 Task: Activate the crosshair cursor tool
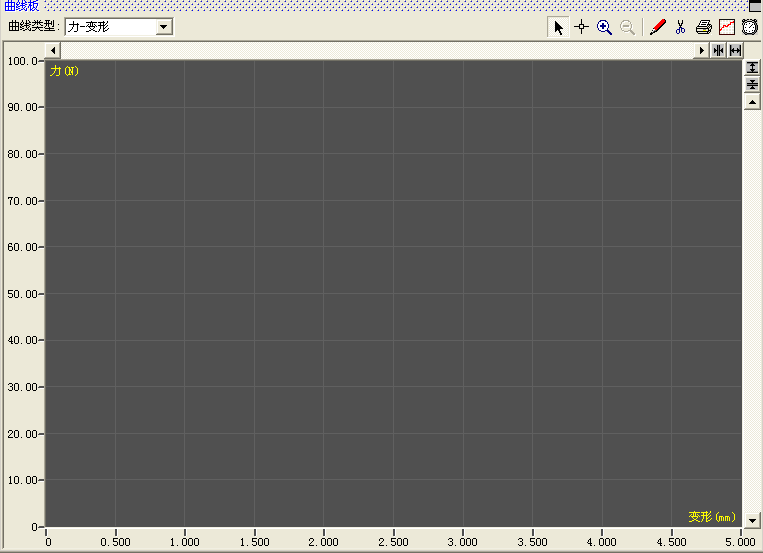[x=581, y=27]
